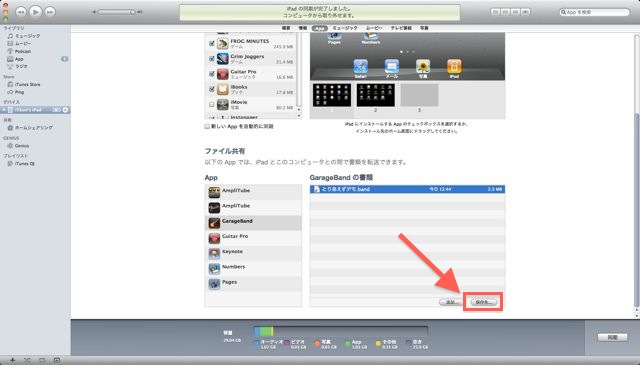This screenshot has width=640, height=365.
Task: Select the Numbers app in File Sharing list
Action: click(253, 269)
